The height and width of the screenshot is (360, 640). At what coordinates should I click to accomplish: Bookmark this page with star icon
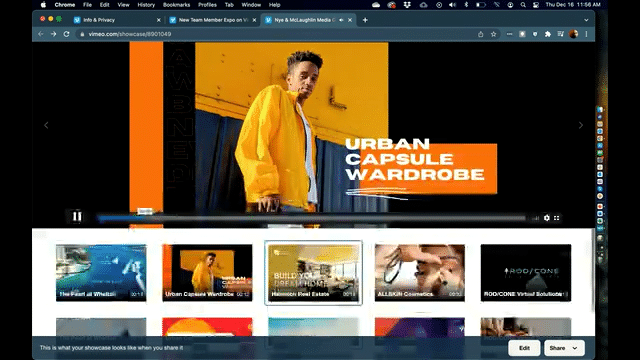(x=493, y=34)
